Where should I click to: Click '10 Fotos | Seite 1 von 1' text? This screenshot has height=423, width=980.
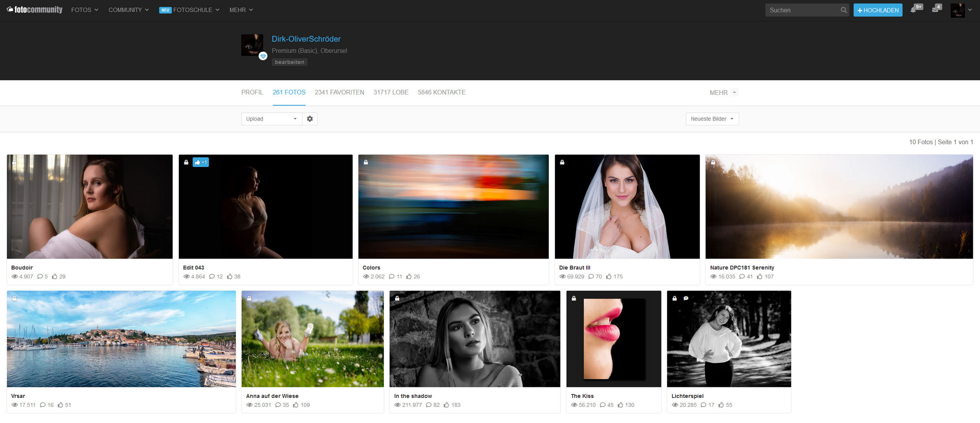pos(941,142)
